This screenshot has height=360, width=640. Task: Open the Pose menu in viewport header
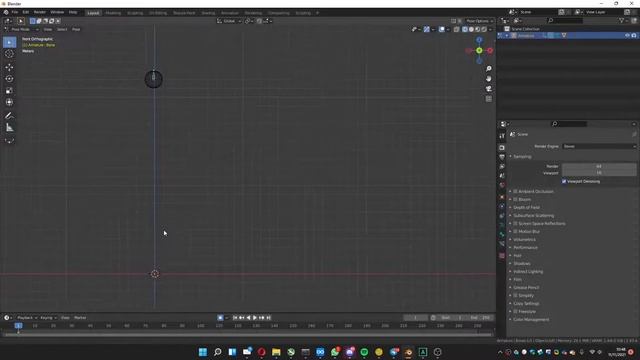point(76,29)
